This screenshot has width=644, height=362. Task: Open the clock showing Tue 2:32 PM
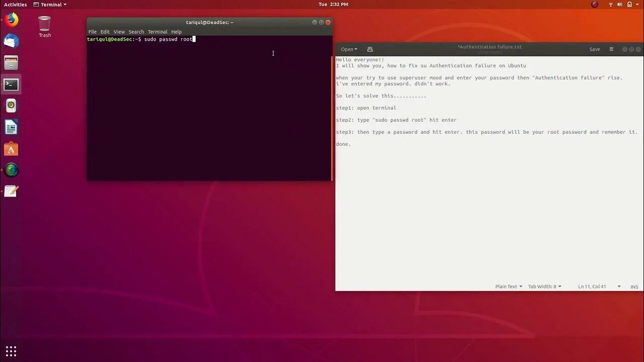pyautogui.click(x=333, y=5)
